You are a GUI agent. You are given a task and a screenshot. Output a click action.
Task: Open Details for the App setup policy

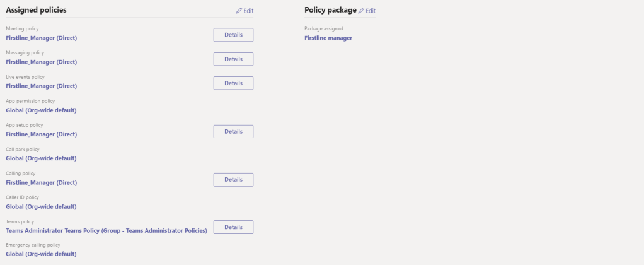pos(233,131)
